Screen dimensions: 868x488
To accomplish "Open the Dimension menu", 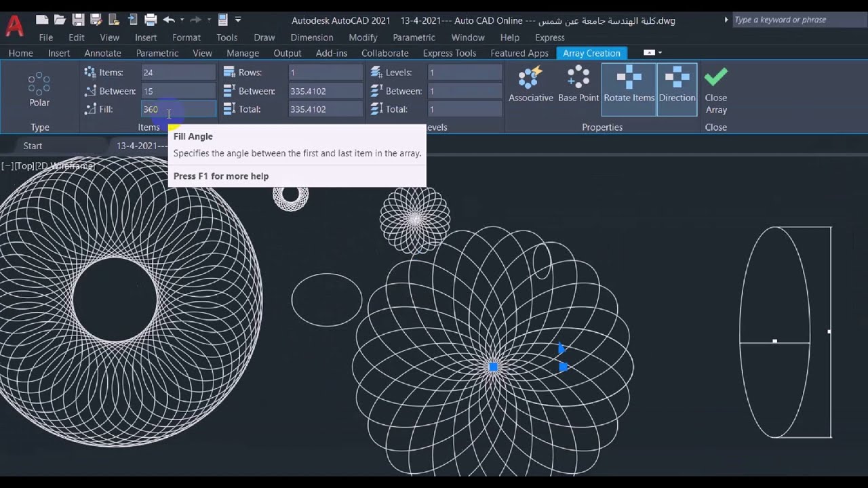I will (x=312, y=37).
